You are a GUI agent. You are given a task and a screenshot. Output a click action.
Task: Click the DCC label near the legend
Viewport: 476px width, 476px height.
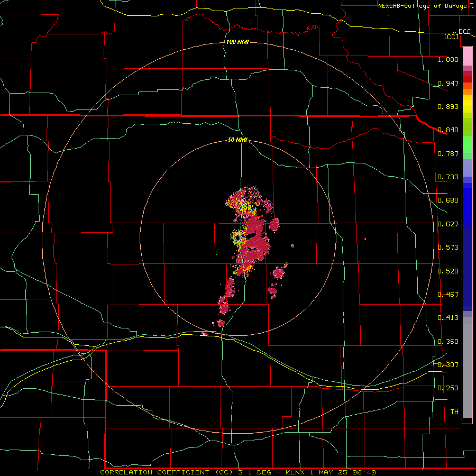464,32
